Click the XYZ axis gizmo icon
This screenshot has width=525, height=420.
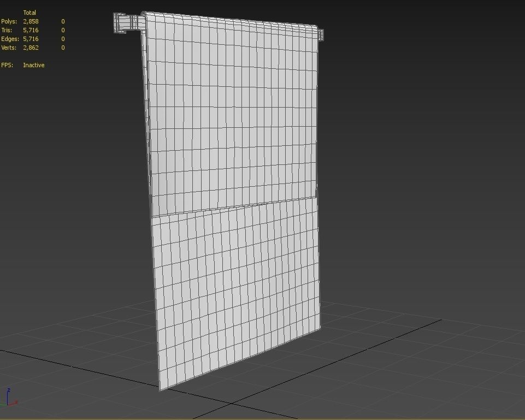click(x=10, y=397)
